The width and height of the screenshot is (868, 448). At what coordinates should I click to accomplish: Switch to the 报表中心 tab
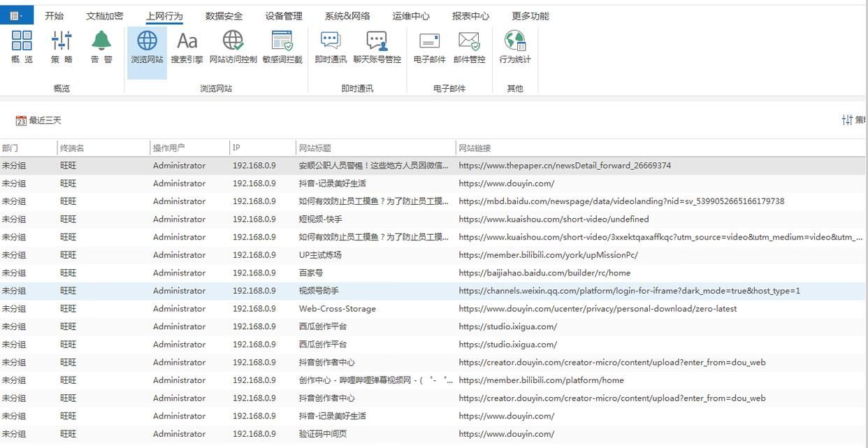pos(470,15)
